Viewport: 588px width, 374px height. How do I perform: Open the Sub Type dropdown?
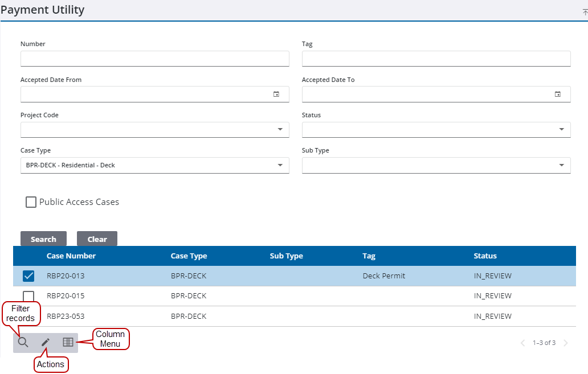coord(561,166)
